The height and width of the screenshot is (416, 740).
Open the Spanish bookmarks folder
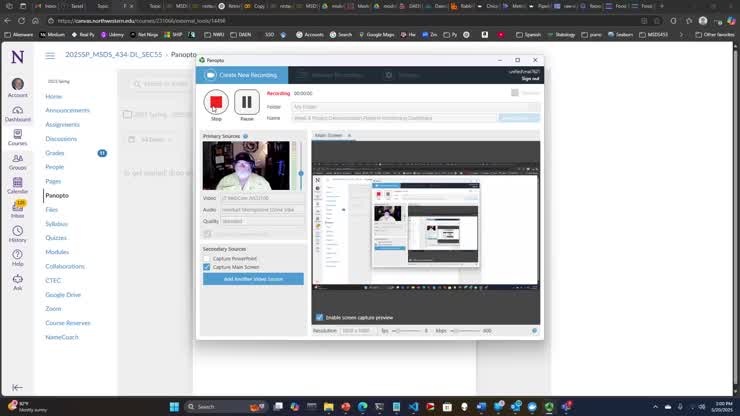pyautogui.click(x=528, y=34)
